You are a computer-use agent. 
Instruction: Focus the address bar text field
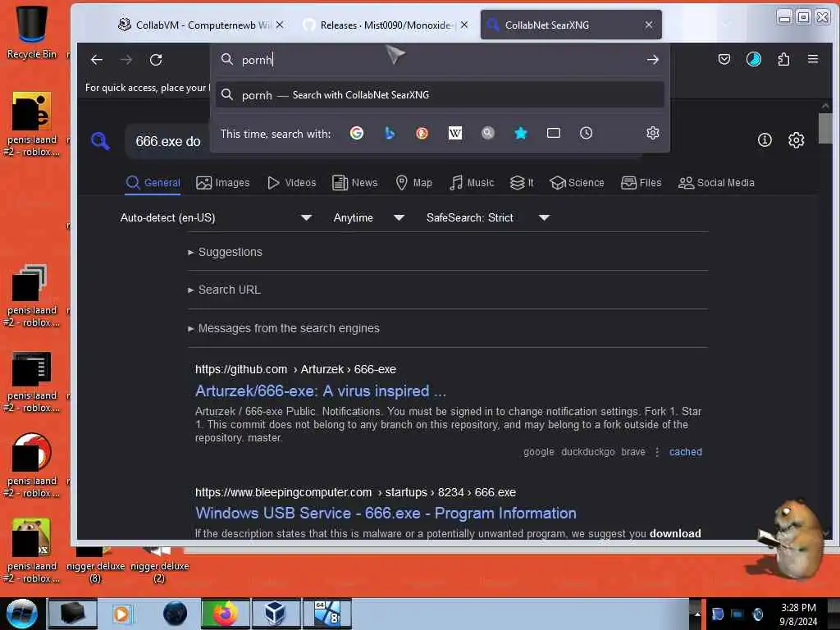(x=440, y=59)
